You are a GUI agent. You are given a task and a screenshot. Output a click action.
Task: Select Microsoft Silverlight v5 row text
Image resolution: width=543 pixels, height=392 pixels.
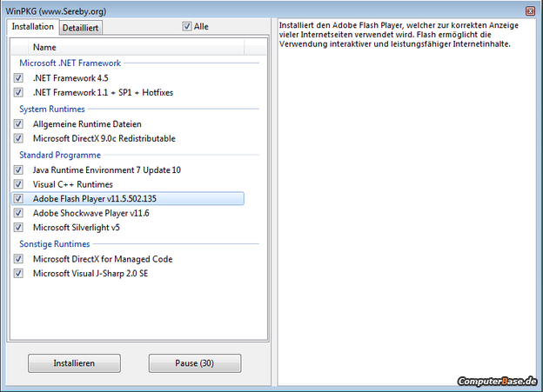tap(77, 228)
